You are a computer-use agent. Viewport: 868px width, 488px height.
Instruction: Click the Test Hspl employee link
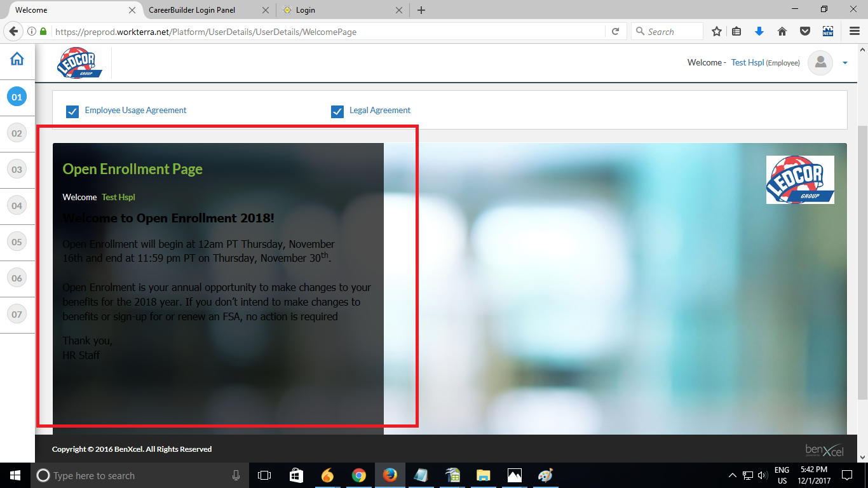(x=747, y=62)
